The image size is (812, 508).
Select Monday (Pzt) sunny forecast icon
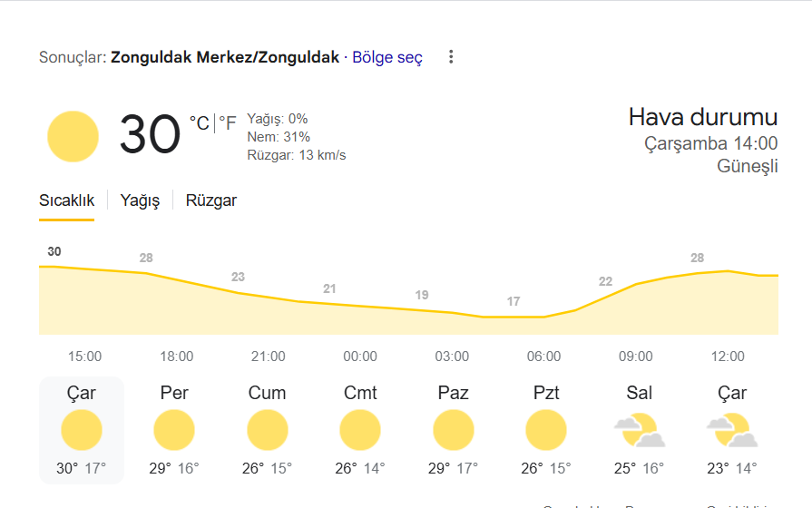pos(546,430)
